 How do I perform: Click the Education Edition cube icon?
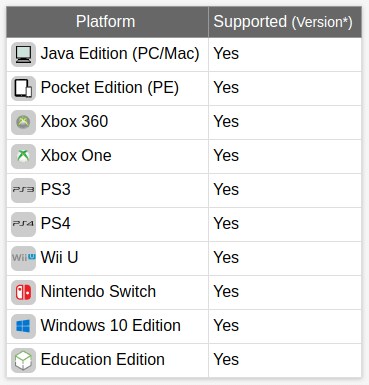[x=23, y=360]
